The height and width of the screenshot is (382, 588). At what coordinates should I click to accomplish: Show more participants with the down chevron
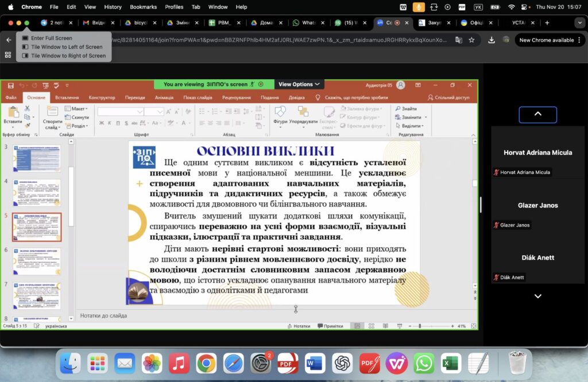coord(538,296)
